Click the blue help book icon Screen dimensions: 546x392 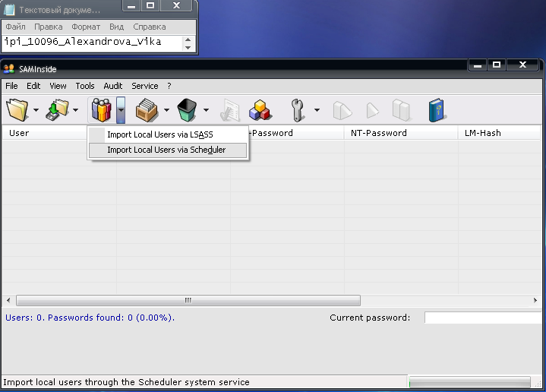click(x=437, y=110)
